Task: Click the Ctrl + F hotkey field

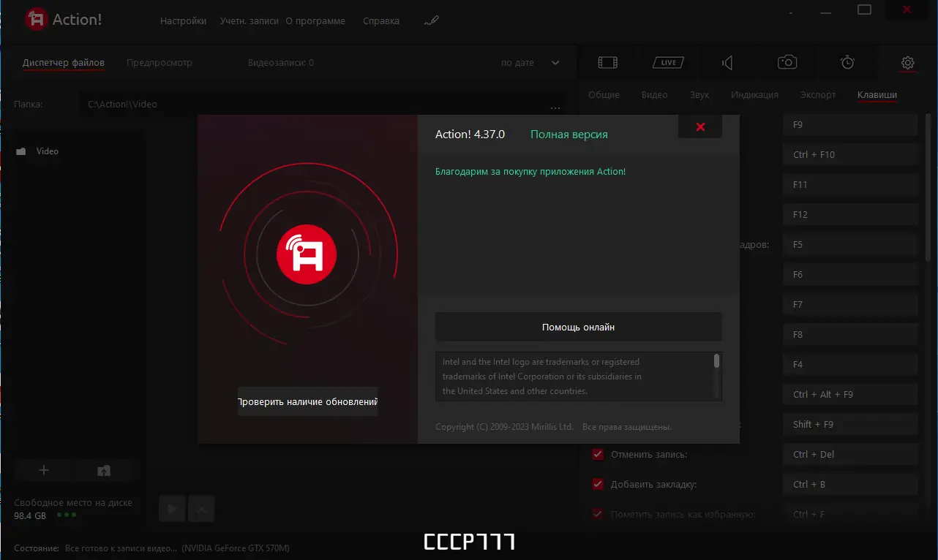Action: (850, 514)
